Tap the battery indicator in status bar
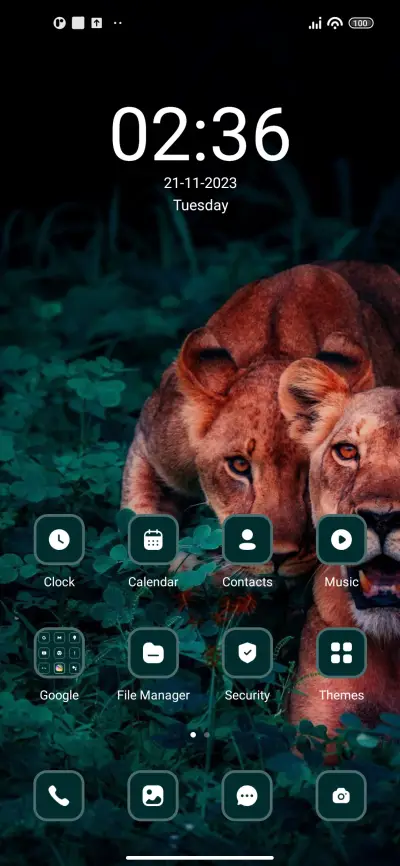 tap(361, 23)
